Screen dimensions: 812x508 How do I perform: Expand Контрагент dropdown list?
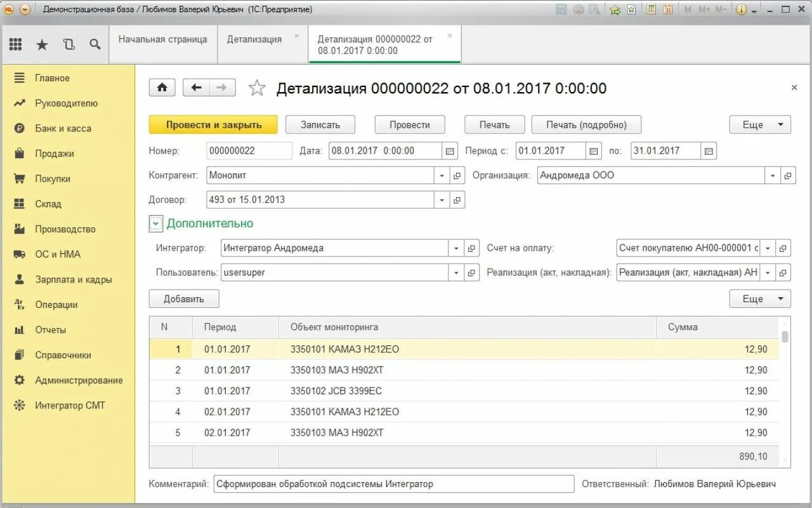click(442, 176)
